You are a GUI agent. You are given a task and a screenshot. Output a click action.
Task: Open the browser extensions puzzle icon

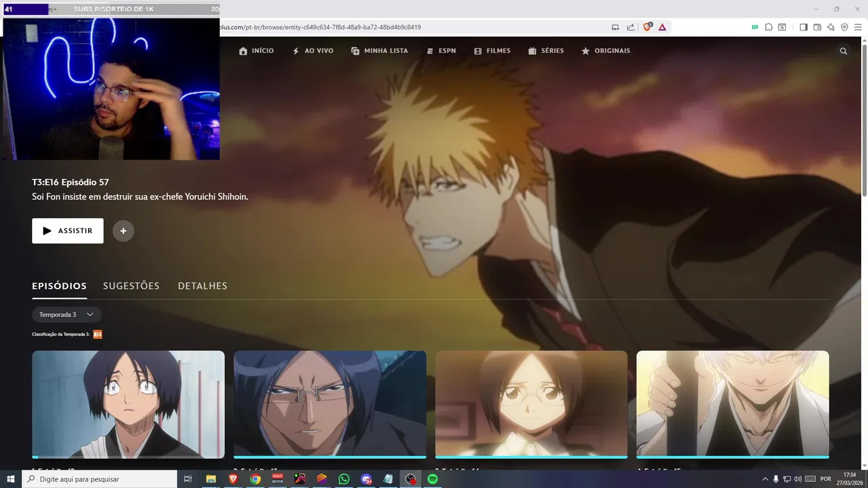(768, 27)
